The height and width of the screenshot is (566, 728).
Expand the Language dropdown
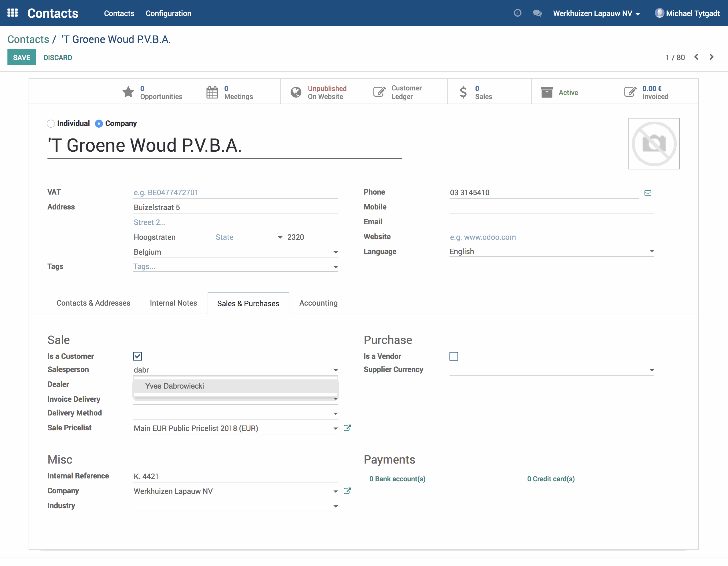click(651, 252)
